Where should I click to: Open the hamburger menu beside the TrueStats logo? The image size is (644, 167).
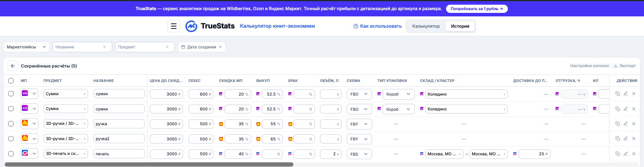click(x=174, y=26)
